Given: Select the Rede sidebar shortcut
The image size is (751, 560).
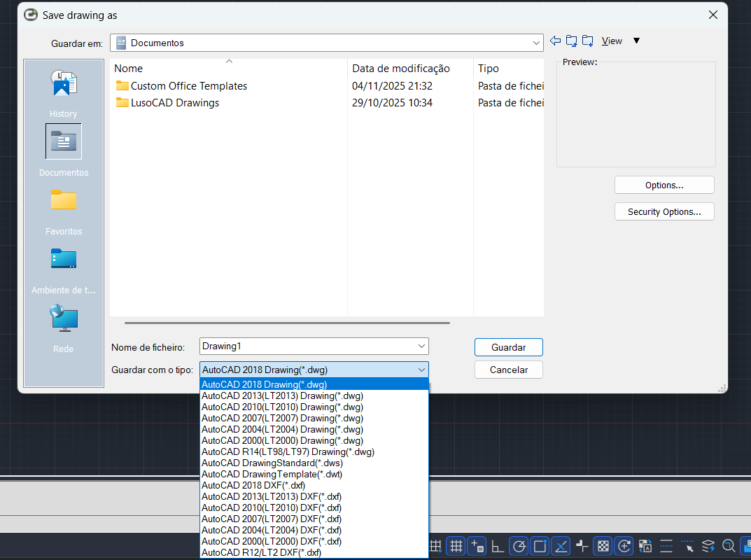Looking at the screenshot, I should tap(63, 325).
